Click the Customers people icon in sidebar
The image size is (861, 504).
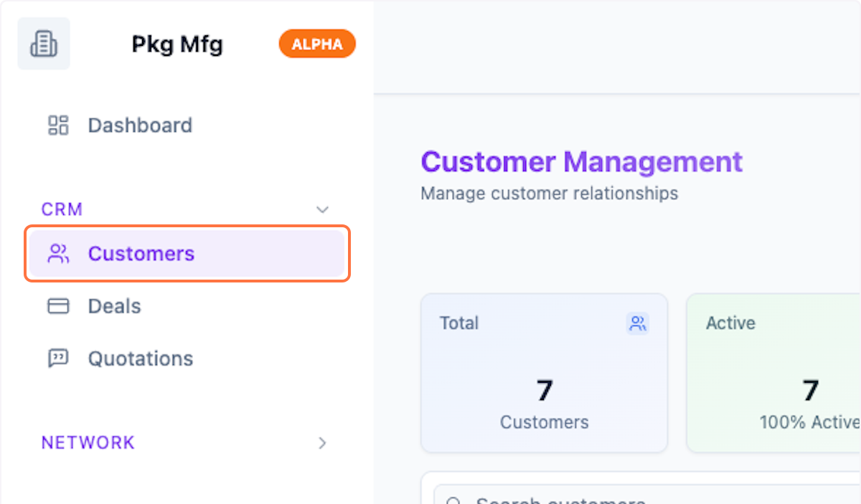click(x=58, y=254)
